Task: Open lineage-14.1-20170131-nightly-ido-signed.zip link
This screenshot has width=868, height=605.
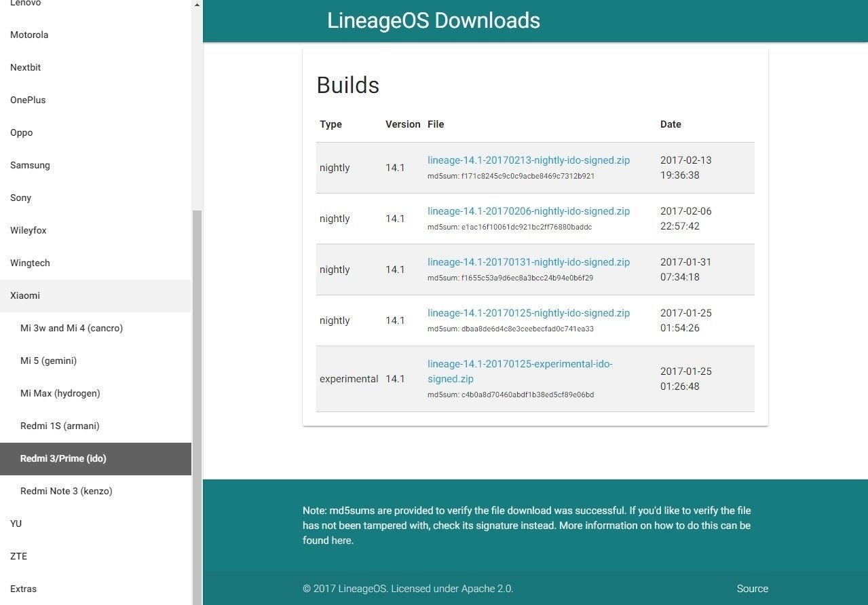Action: (528, 262)
